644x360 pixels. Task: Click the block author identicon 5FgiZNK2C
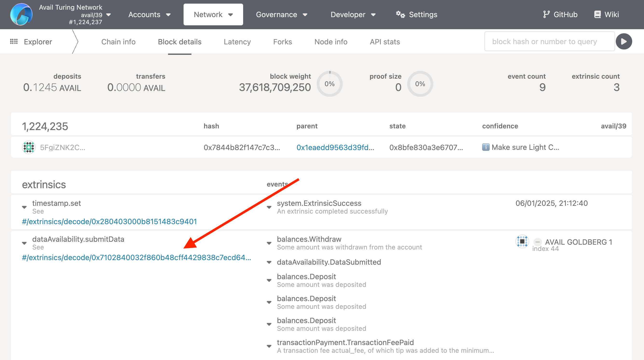(29, 147)
